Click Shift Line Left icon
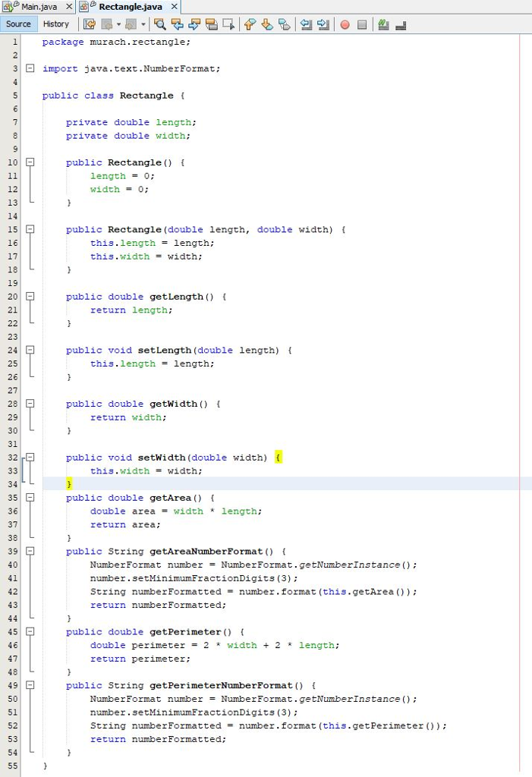The image size is (532, 777). click(x=307, y=24)
